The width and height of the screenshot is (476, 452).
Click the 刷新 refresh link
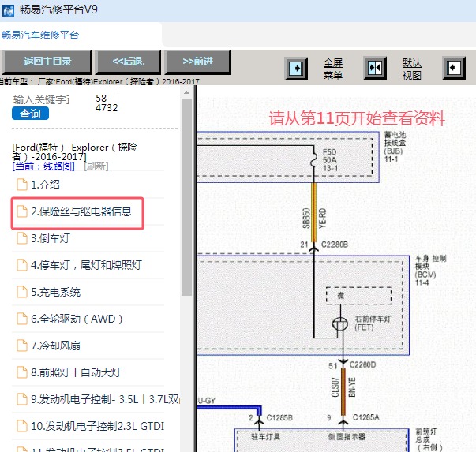tap(96, 166)
